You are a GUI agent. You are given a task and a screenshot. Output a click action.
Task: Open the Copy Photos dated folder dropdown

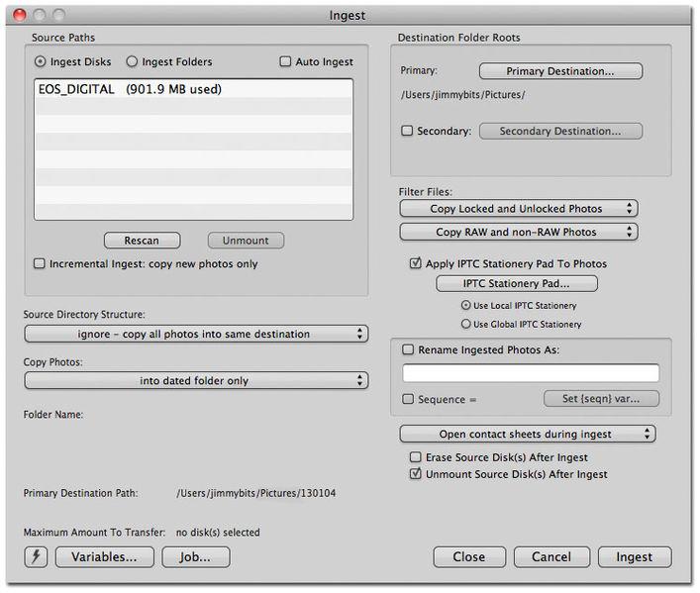pyautogui.click(x=196, y=380)
